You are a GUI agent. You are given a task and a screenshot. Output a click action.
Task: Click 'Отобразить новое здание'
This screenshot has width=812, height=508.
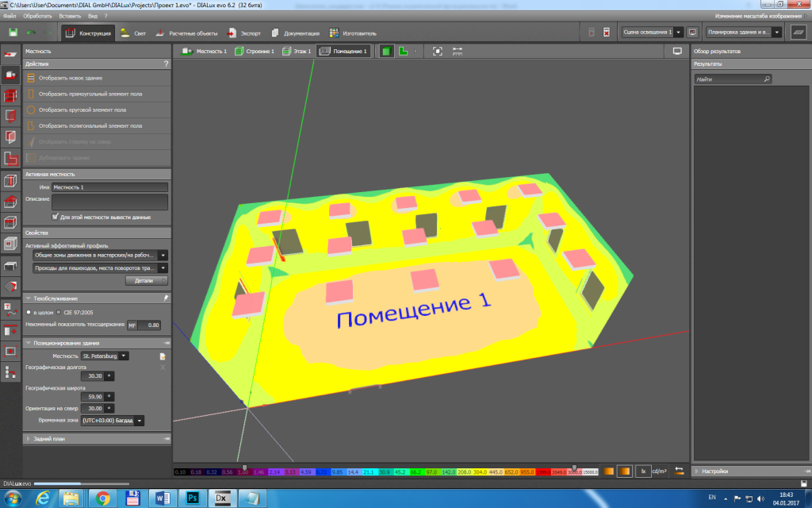click(97, 78)
